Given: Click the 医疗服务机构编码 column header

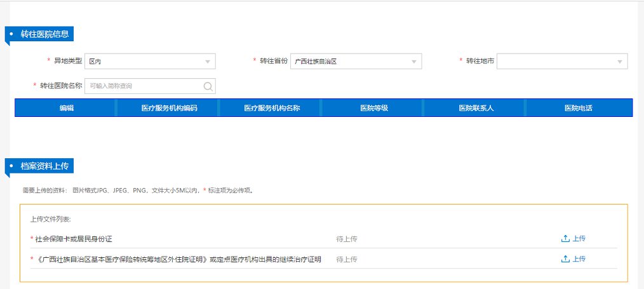Looking at the screenshot, I should point(169,108).
